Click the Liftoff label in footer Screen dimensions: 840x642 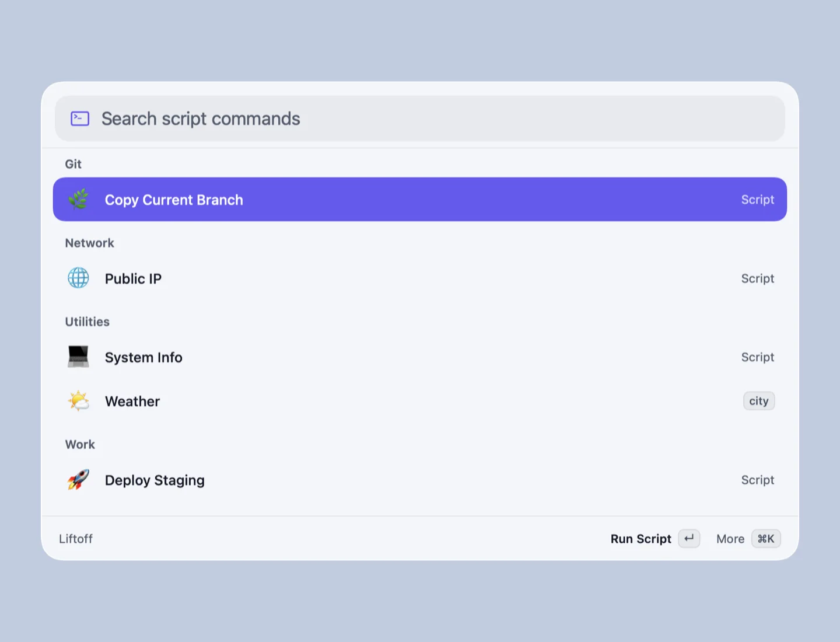pos(76,539)
